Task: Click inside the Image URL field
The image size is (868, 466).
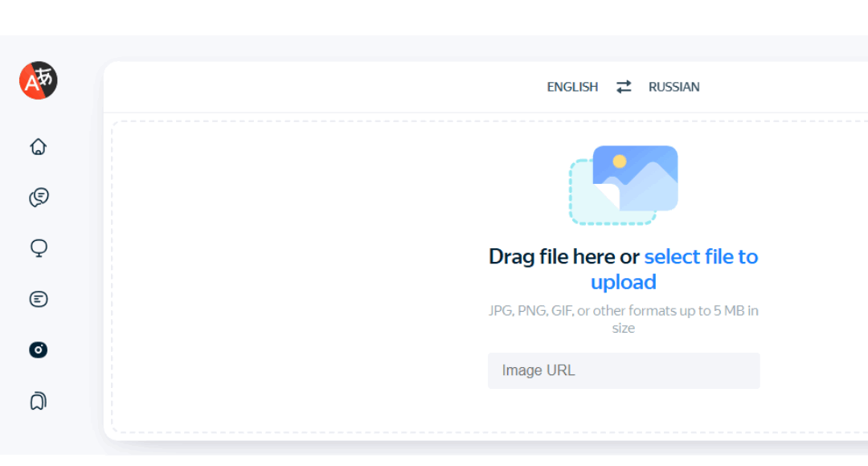Action: 624,370
